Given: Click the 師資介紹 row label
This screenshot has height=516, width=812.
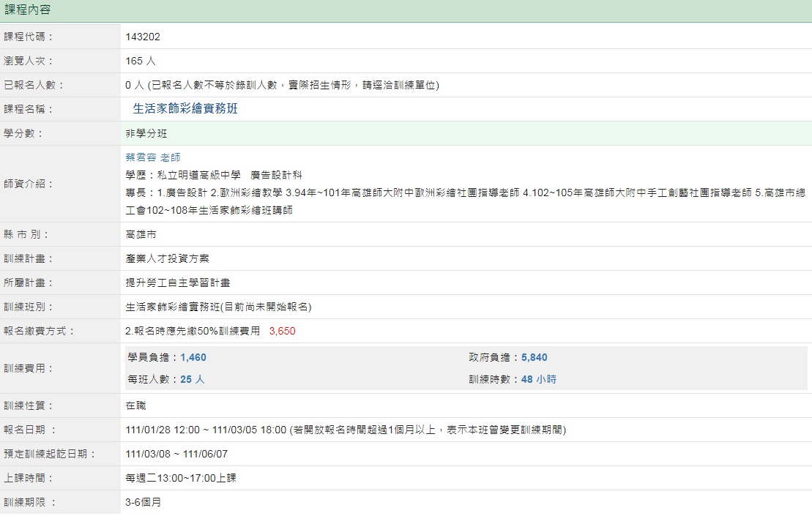Looking at the screenshot, I should [29, 184].
